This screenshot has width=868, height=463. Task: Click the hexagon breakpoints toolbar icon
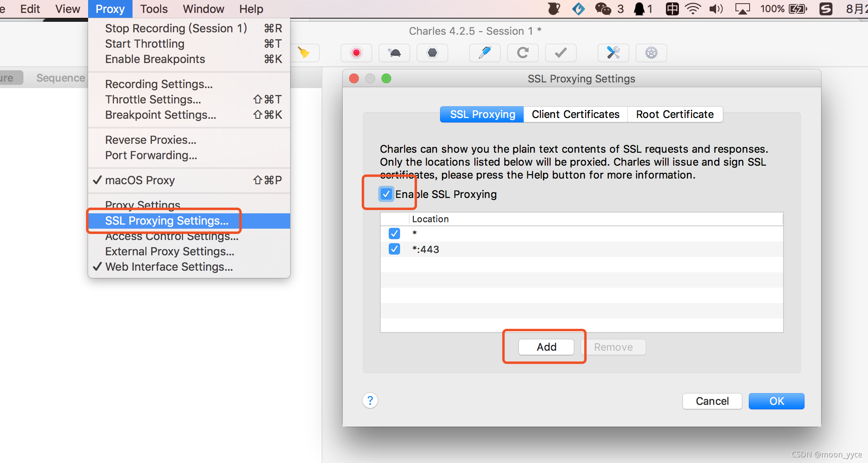click(x=432, y=53)
